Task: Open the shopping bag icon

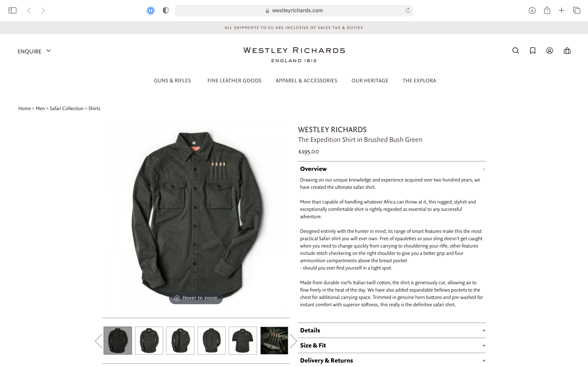Action: pos(567,51)
